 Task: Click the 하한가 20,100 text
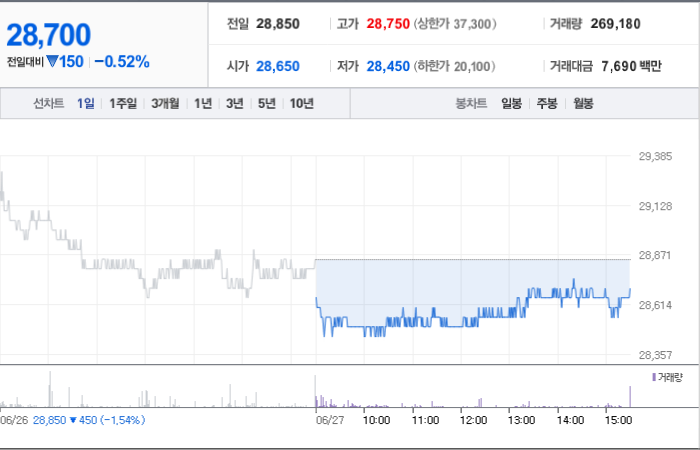click(x=454, y=67)
